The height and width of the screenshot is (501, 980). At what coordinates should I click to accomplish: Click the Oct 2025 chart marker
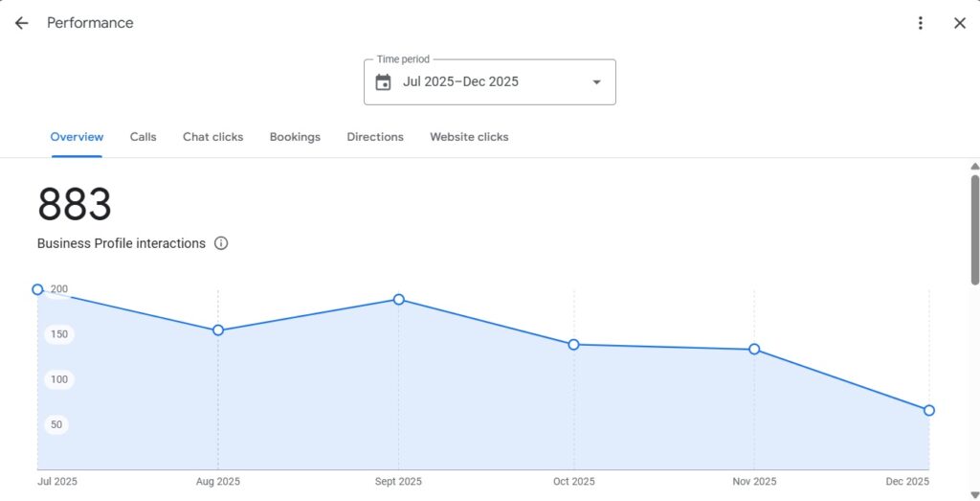tap(574, 345)
